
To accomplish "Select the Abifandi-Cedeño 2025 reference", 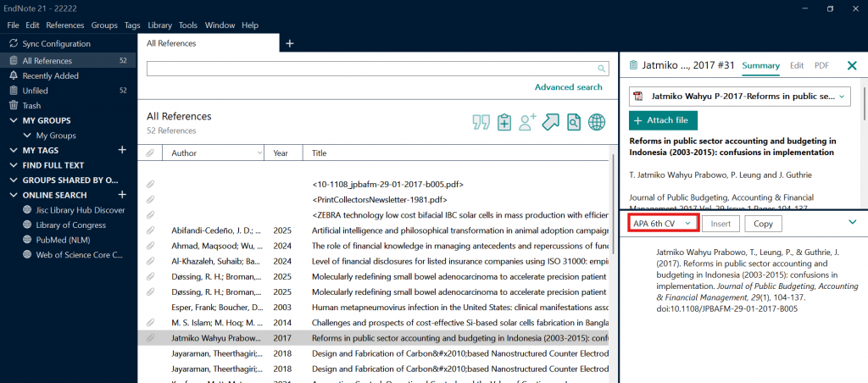I will click(x=373, y=230).
